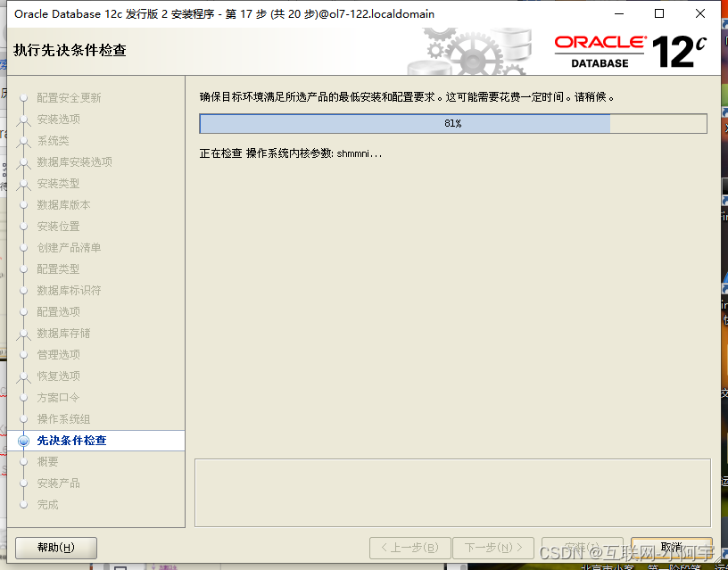Select the 系统类 step
This screenshot has height=570, width=728.
(53, 141)
